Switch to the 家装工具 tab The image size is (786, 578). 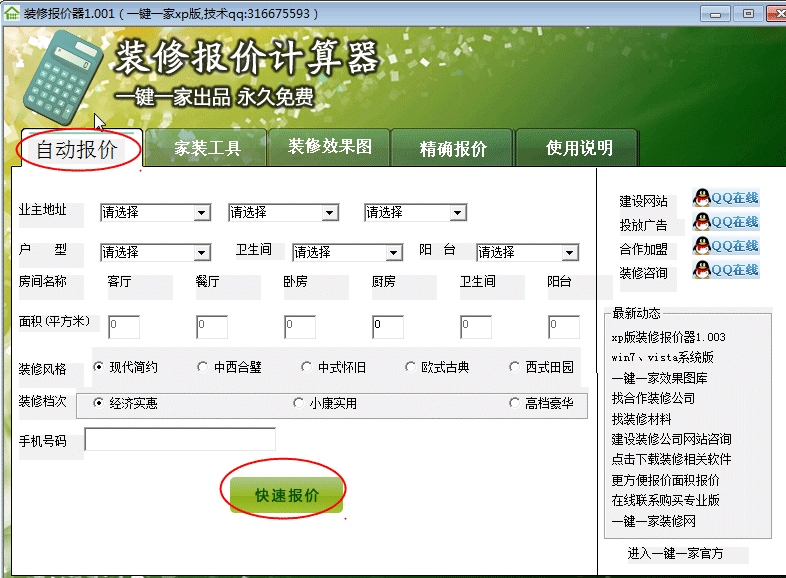[207, 148]
